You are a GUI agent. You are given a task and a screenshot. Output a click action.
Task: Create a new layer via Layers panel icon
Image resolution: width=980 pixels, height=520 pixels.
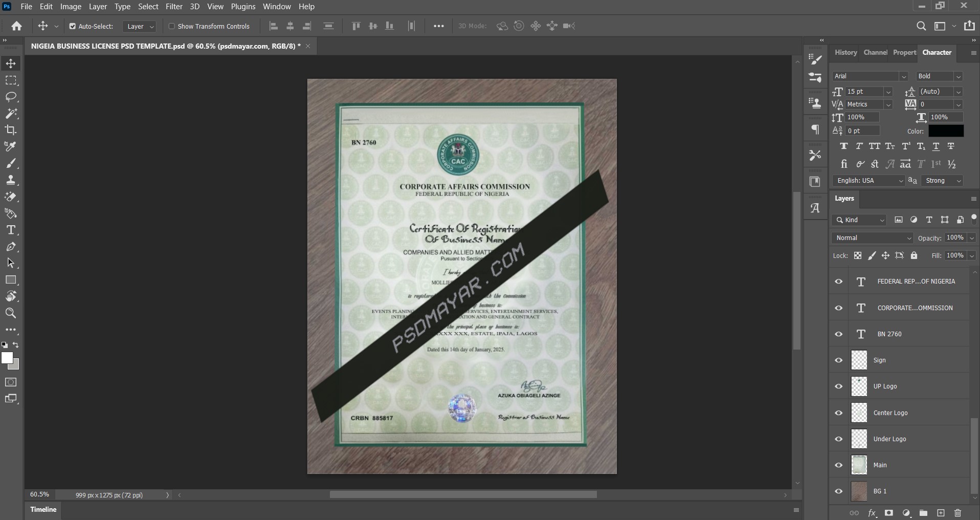point(941,513)
